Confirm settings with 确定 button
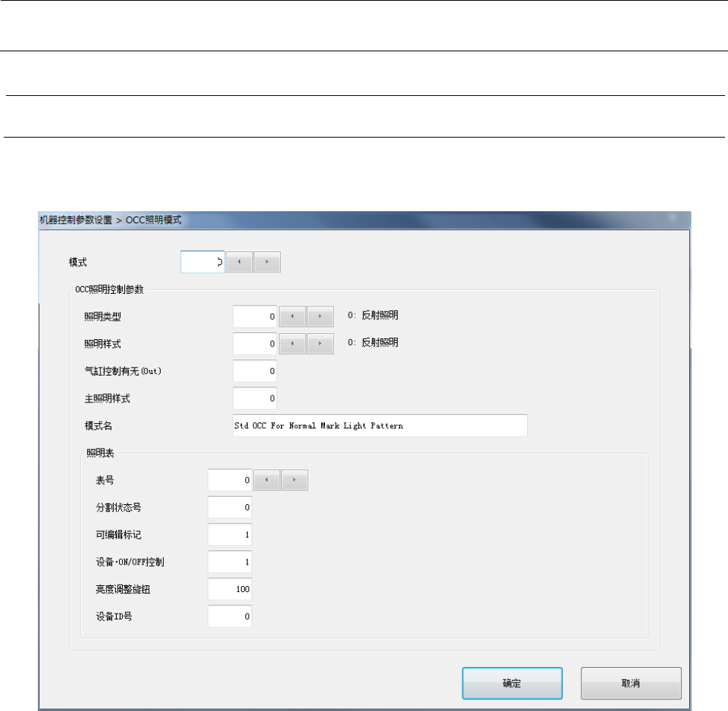728x711 pixels. click(x=512, y=683)
